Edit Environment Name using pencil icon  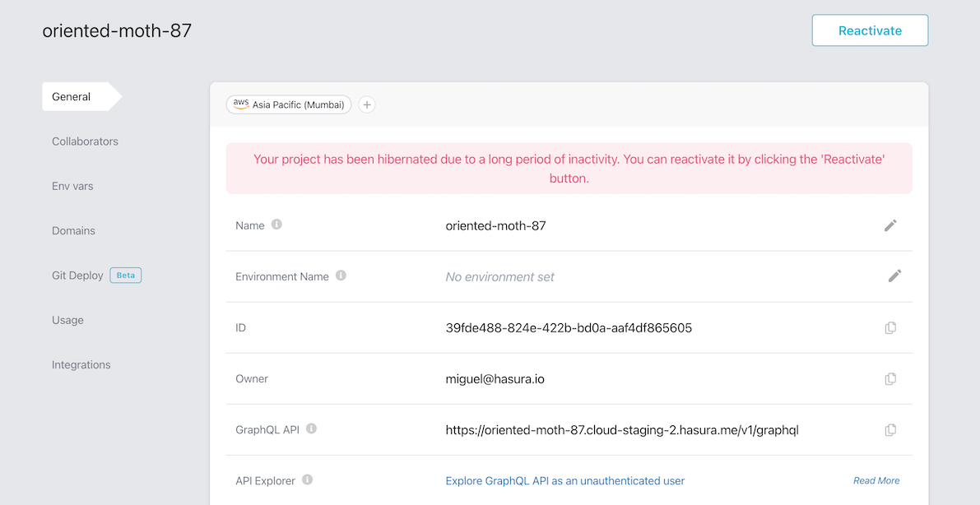pos(894,276)
